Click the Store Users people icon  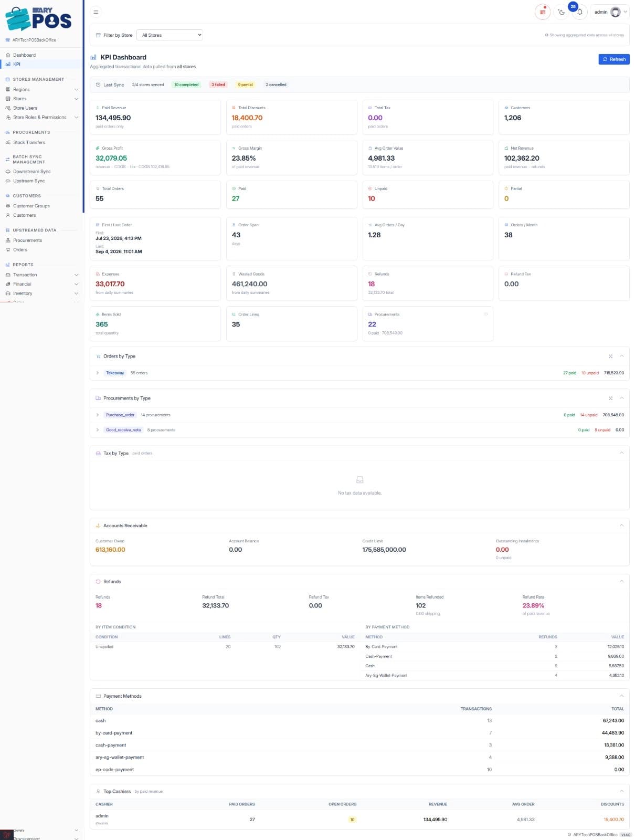[x=8, y=108]
